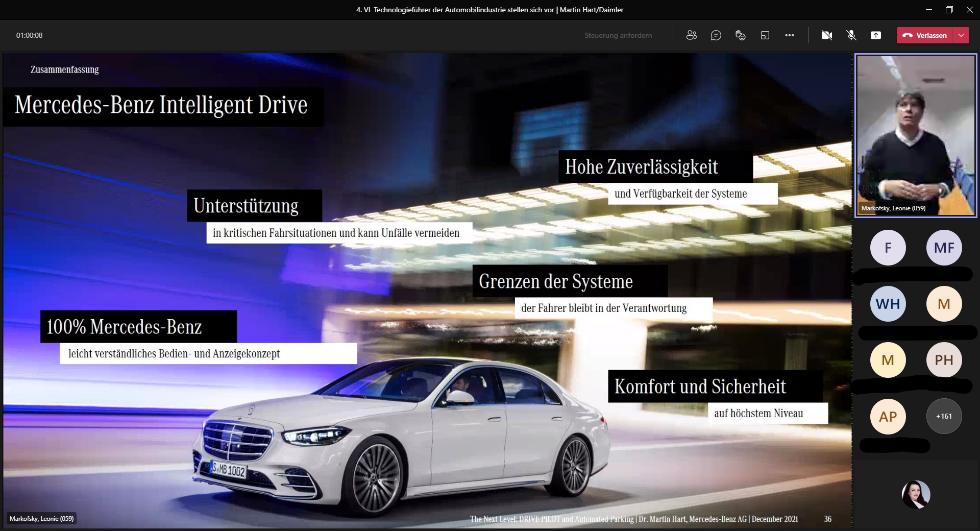Select the presenter video thumbnail of Markofsky, Leonie

tap(916, 135)
